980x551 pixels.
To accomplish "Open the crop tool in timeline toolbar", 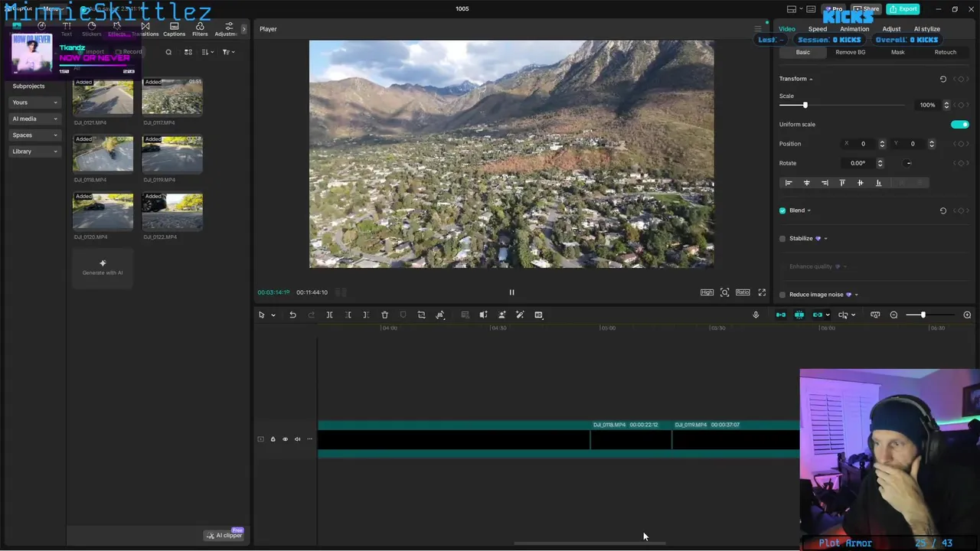I will [421, 315].
